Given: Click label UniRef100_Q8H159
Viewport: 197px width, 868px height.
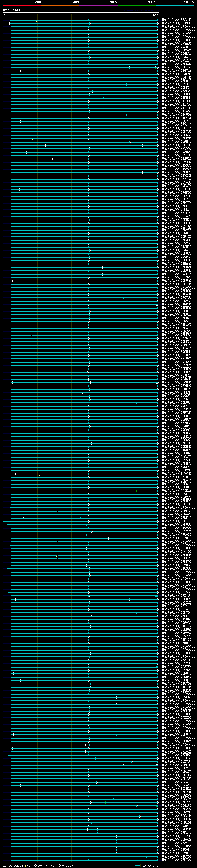Looking at the screenshot, I should tap(177, 67).
